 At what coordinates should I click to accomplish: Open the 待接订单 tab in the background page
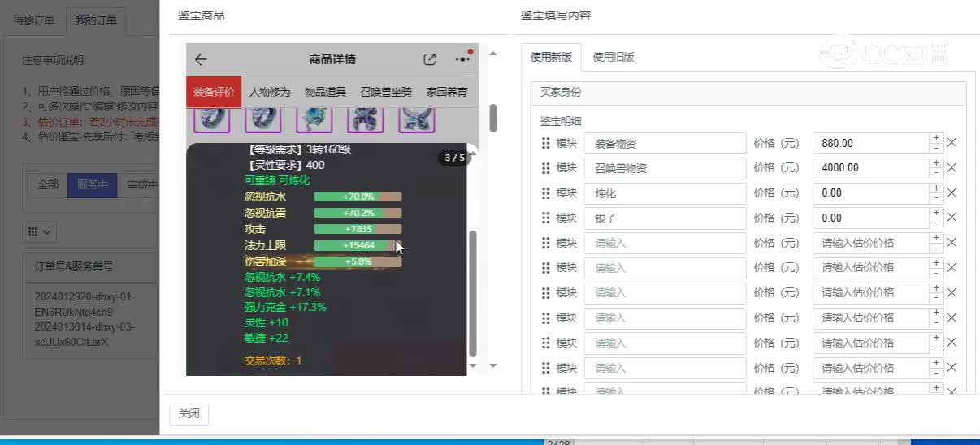click(x=34, y=20)
